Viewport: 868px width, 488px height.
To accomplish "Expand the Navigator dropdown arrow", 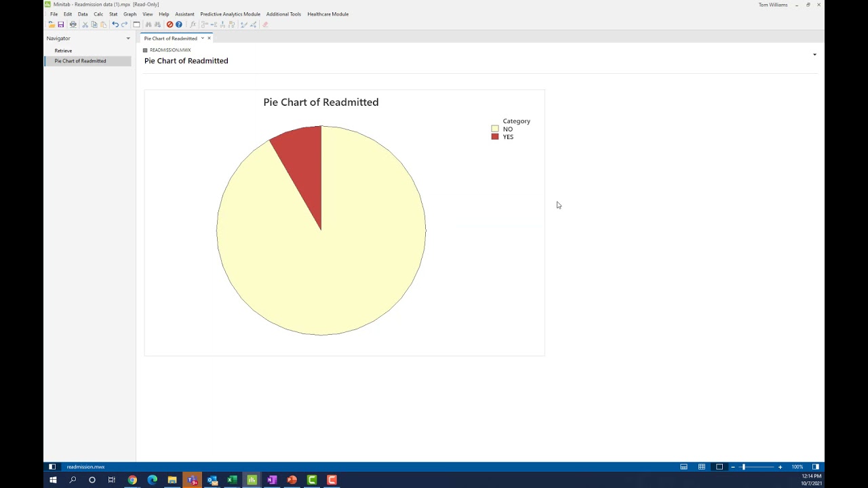I will coord(128,39).
